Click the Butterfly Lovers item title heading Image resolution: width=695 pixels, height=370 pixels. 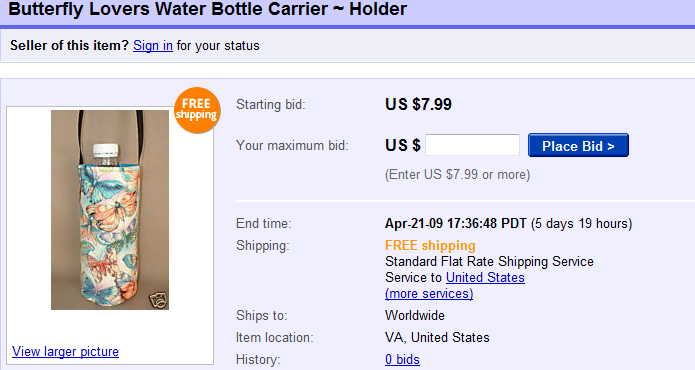click(x=207, y=9)
